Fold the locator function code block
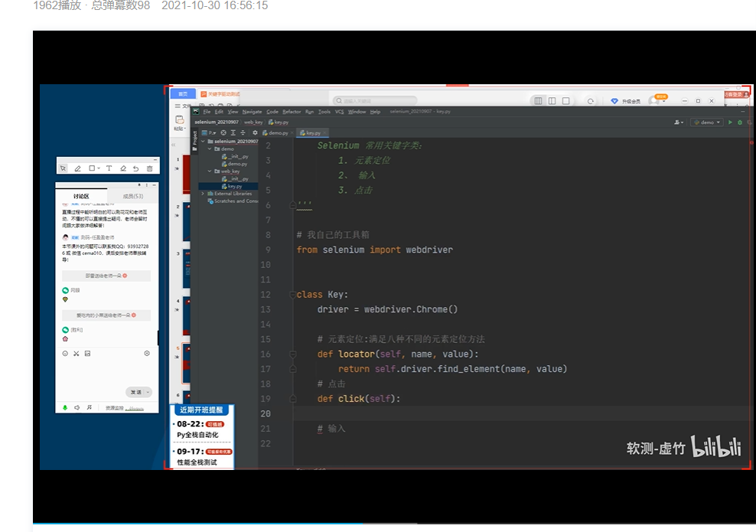 292,354
